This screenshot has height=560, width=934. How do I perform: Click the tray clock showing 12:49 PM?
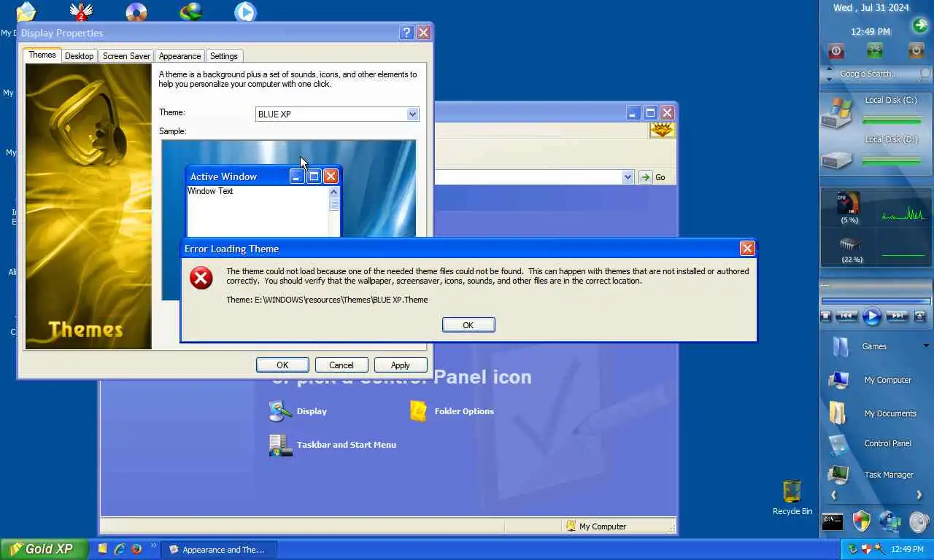pos(908,550)
